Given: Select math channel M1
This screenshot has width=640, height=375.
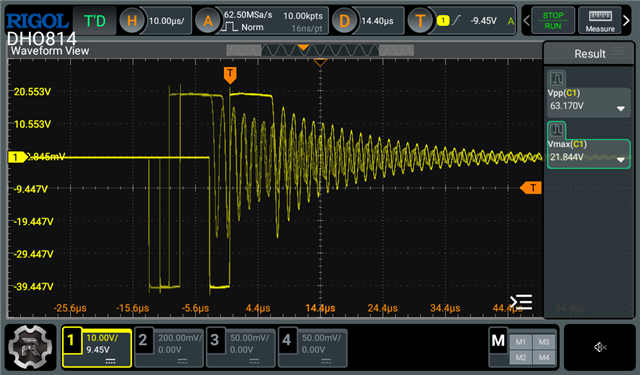Looking at the screenshot, I should [520, 342].
